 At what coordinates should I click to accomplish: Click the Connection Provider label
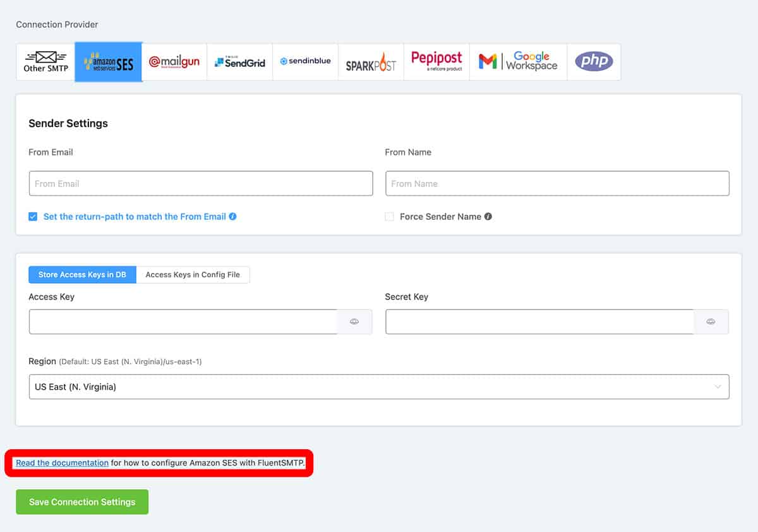pyautogui.click(x=57, y=25)
